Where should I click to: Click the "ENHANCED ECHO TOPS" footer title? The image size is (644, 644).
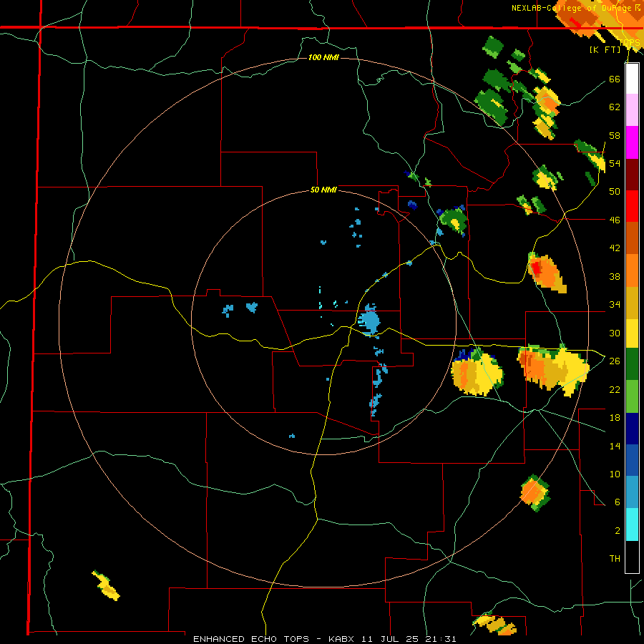251,639
